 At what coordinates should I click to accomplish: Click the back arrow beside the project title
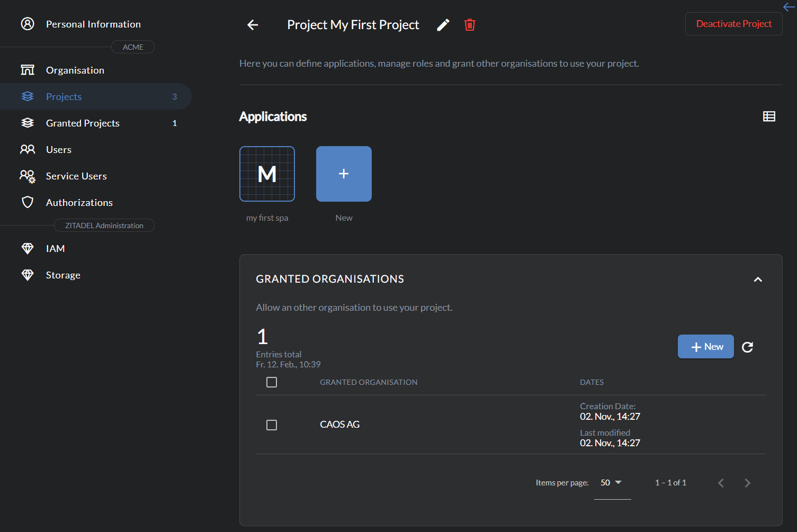(253, 25)
